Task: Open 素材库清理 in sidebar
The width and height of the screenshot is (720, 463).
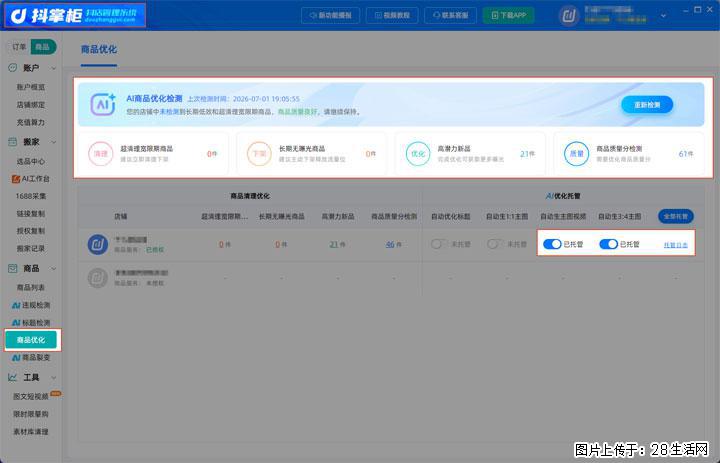Action: click(x=31, y=432)
